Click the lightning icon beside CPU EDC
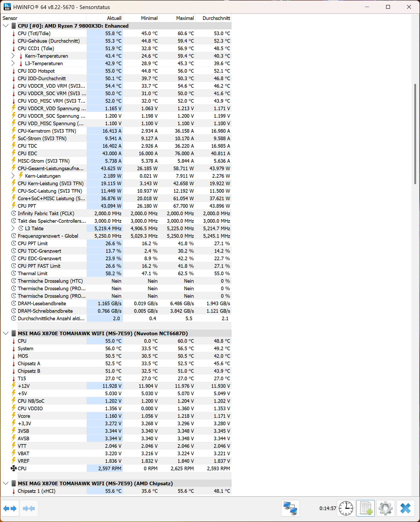 click(x=14, y=153)
